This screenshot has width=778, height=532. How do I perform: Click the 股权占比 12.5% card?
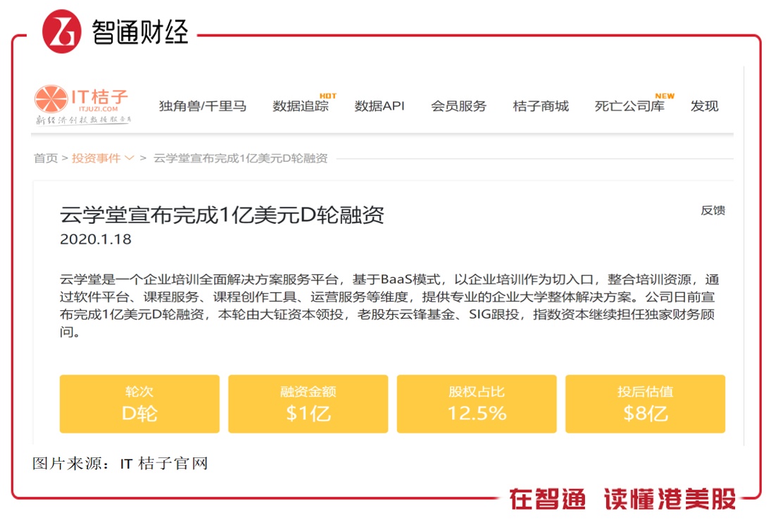pyautogui.click(x=477, y=404)
